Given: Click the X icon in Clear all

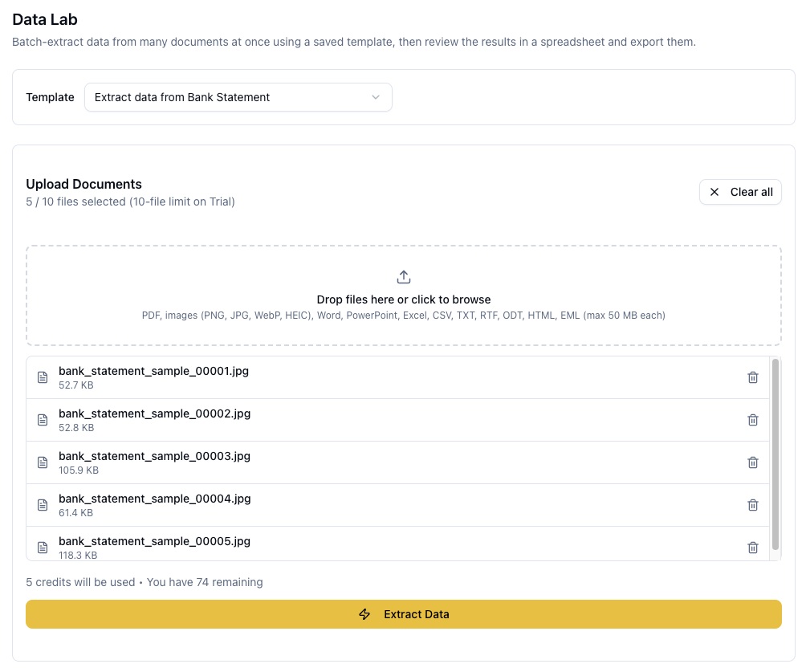Looking at the screenshot, I should (x=714, y=192).
